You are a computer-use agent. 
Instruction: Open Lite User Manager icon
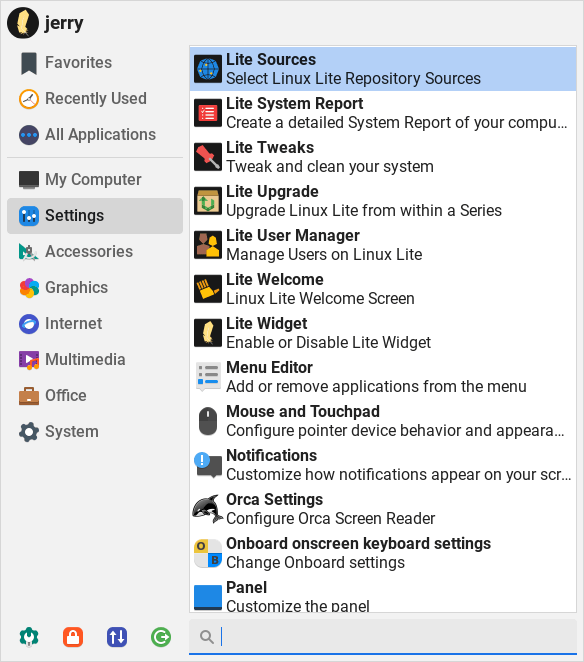208,245
